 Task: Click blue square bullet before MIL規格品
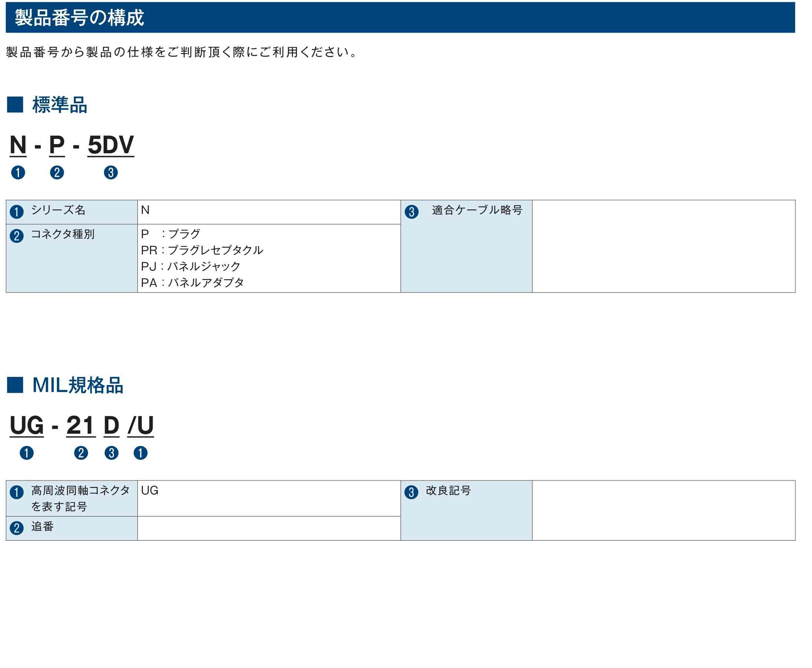pos(15,385)
